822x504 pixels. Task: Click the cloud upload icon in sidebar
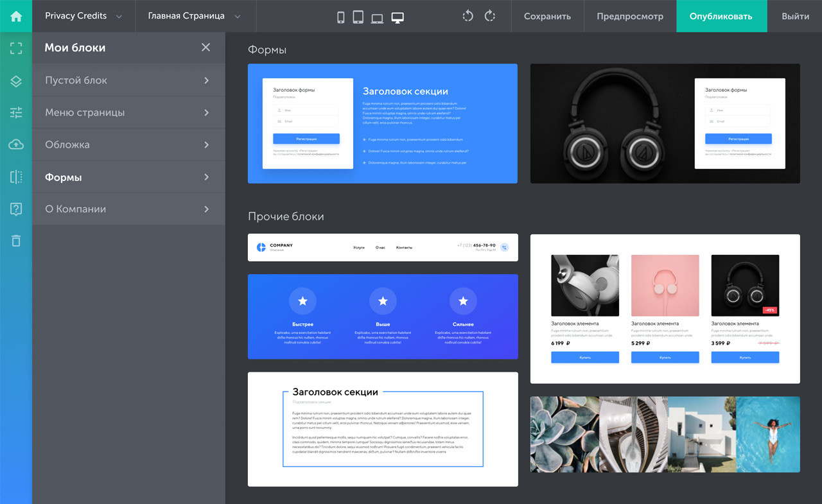coord(16,145)
